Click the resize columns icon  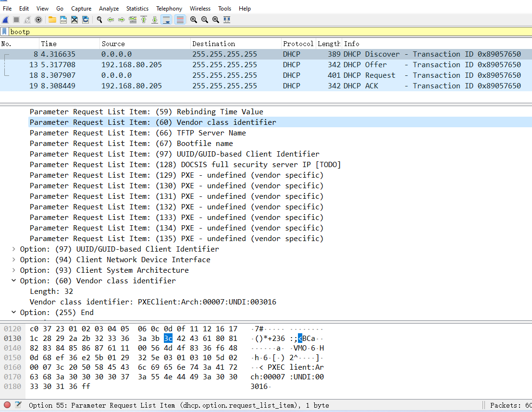[227, 20]
